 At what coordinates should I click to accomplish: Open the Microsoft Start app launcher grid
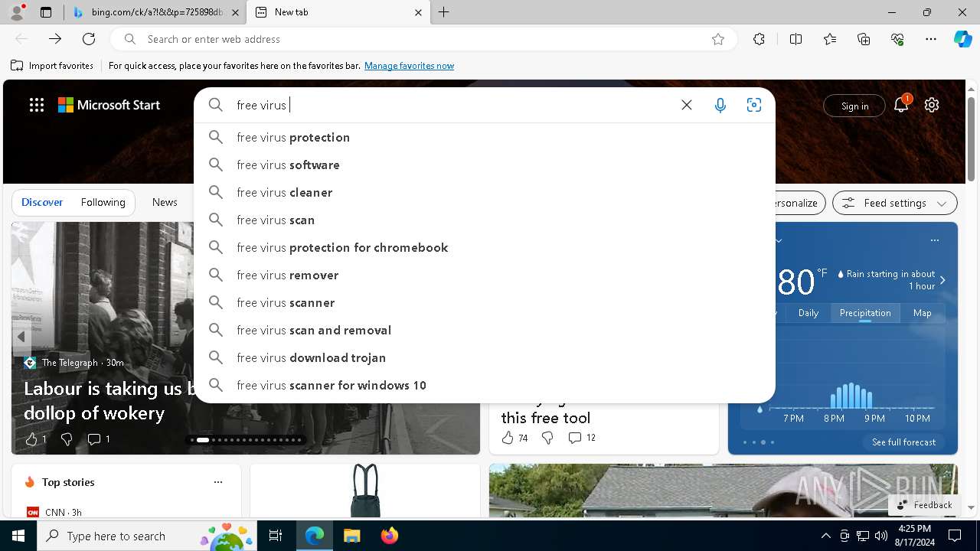[x=37, y=106]
